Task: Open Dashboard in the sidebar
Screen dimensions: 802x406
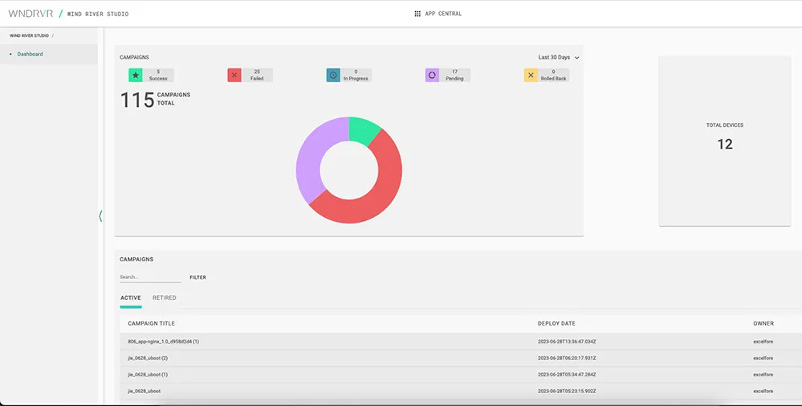Action: pos(30,54)
